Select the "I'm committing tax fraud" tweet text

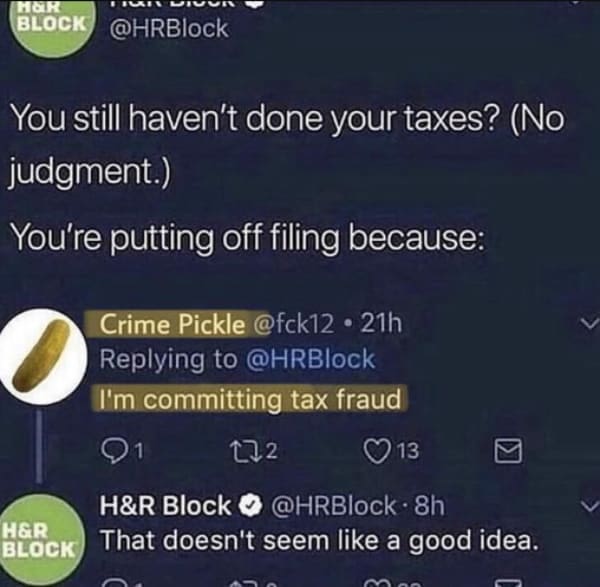point(251,400)
